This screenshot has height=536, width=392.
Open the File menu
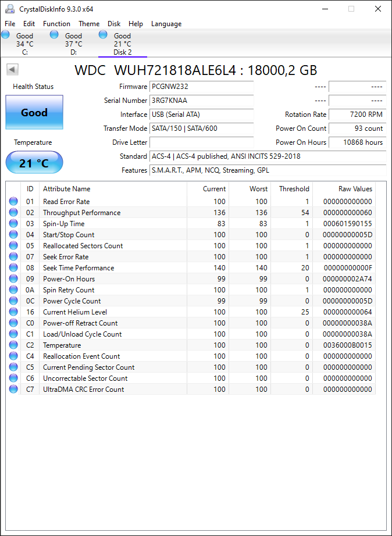(10, 24)
